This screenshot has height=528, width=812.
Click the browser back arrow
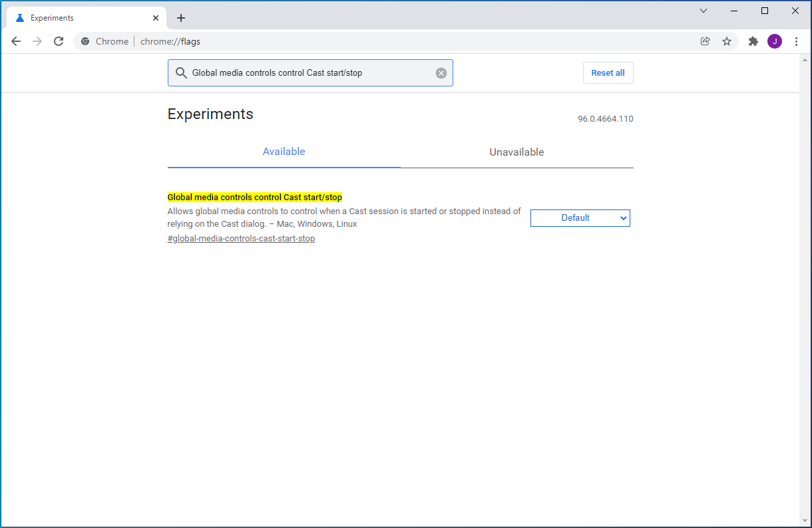click(16, 41)
